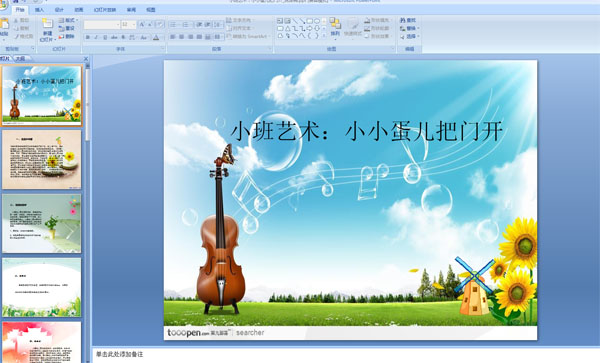
Task: Select the second slide thumbnail
Action: (42, 159)
